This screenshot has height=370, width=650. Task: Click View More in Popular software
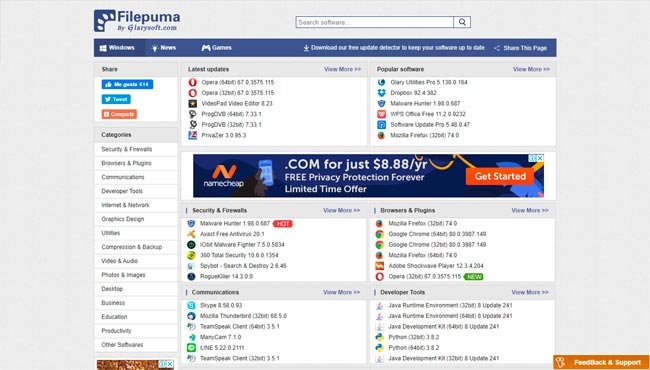point(531,69)
